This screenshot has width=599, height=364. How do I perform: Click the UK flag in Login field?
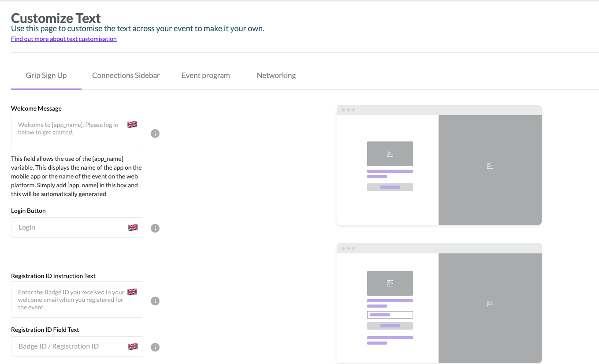133,228
